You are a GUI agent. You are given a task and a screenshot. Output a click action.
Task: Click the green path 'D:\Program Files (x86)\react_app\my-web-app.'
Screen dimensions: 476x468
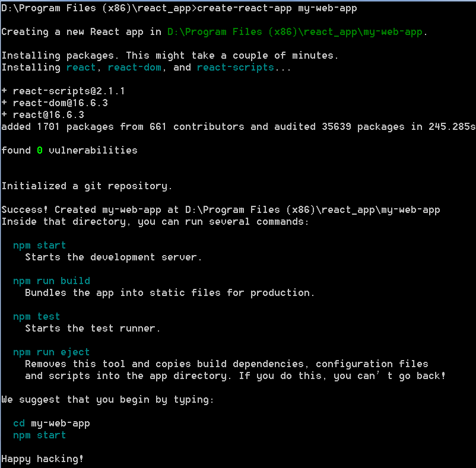[297, 32]
